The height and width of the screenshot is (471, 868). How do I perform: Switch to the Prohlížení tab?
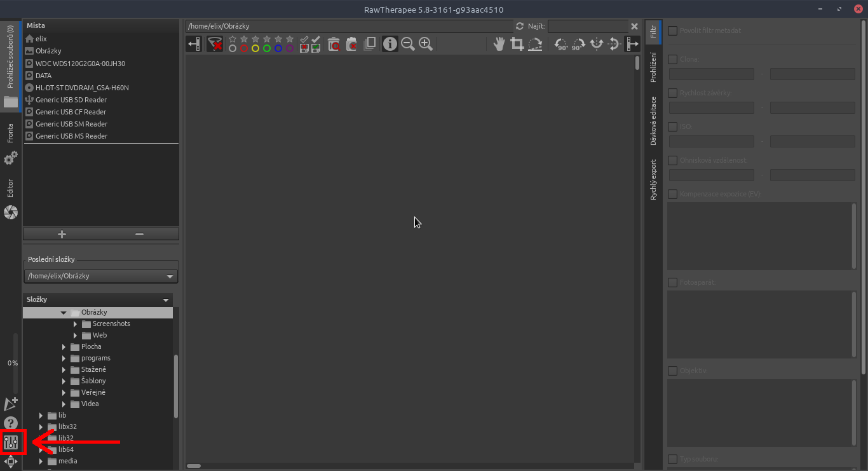tap(653, 67)
